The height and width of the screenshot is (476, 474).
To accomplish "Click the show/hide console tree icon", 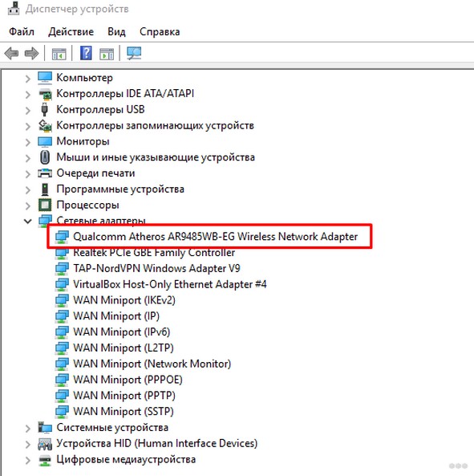I will point(59,54).
